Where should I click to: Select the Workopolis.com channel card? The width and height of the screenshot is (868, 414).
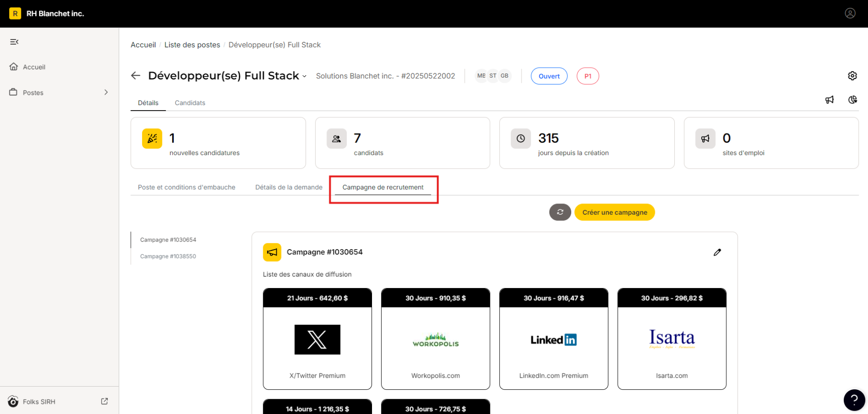(x=436, y=339)
